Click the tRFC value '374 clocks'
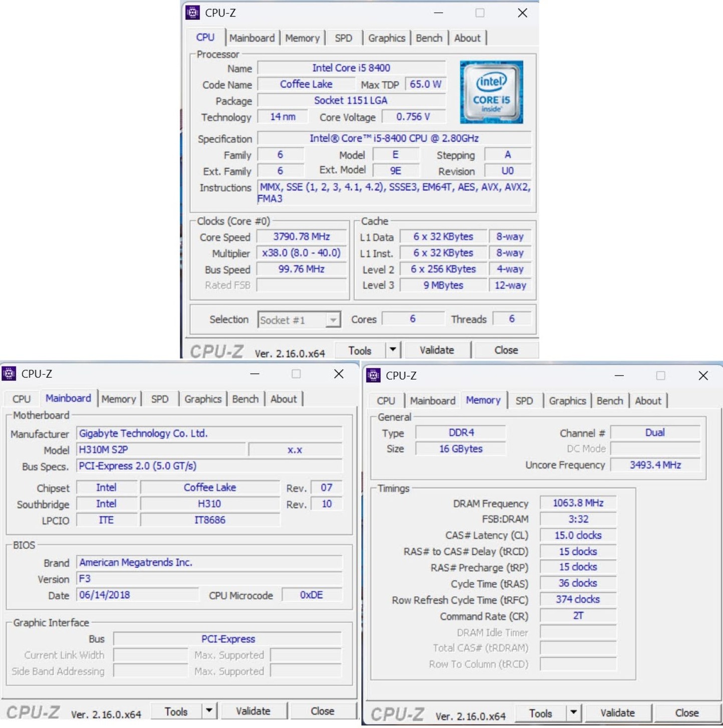The image size is (723, 728). coord(578,599)
